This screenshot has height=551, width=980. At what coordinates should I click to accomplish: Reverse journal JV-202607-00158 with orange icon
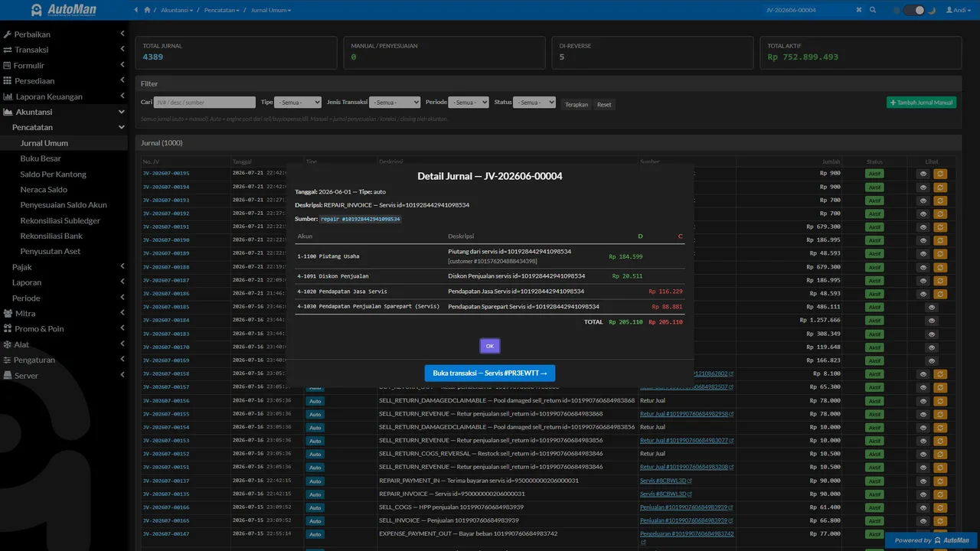[x=940, y=374]
